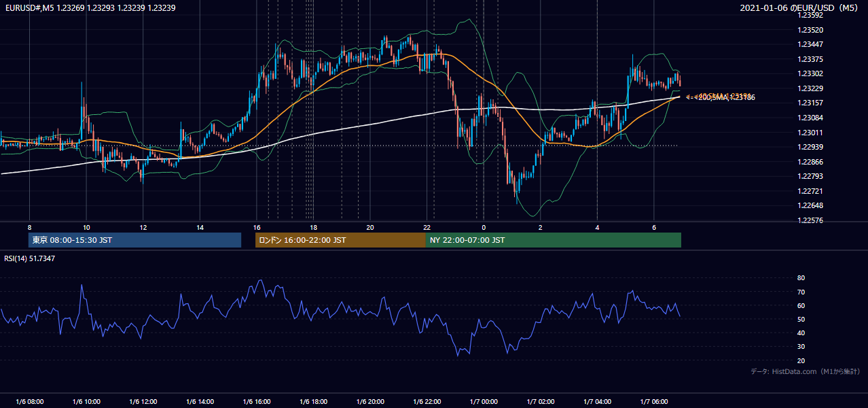
Task: Click price label 1.23011
Action: (x=810, y=133)
